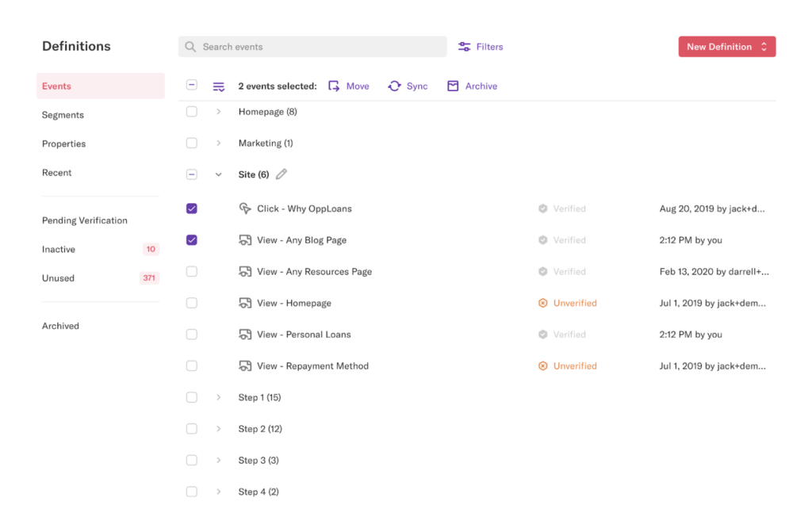This screenshot has width=812, height=532.
Task: Expand the Homepage (8) category
Action: [x=219, y=112]
